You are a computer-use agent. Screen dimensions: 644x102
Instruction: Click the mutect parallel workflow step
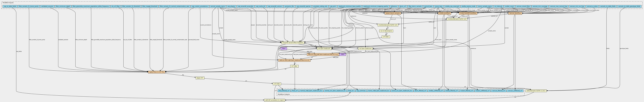point(468,13)
